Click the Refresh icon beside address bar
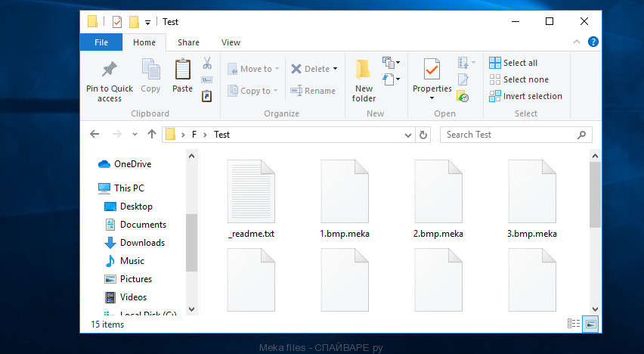The width and height of the screenshot is (644, 354). tap(423, 135)
